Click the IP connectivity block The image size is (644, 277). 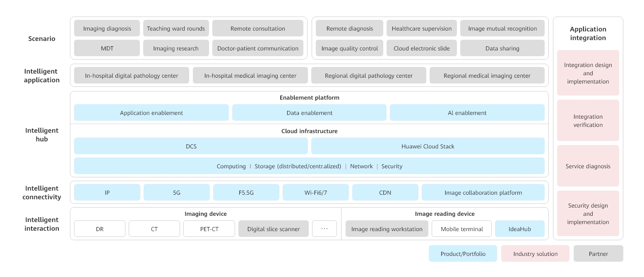pyautogui.click(x=107, y=192)
